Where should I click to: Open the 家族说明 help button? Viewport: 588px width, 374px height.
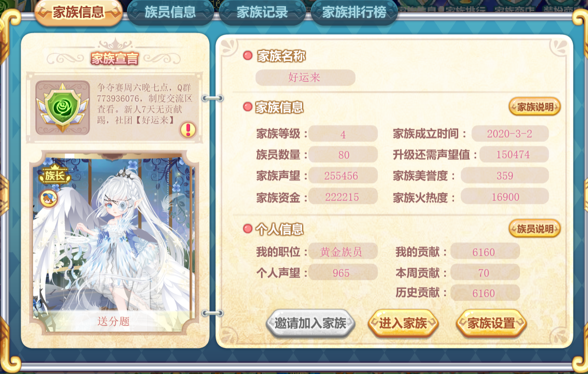535,107
